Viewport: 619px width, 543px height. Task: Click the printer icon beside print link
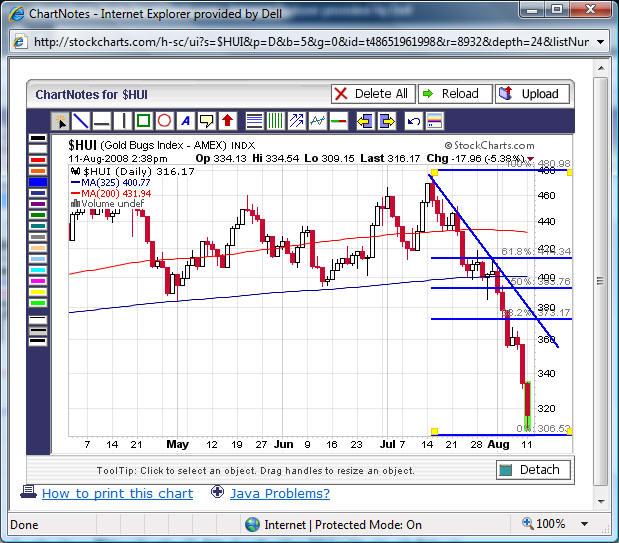(28, 492)
